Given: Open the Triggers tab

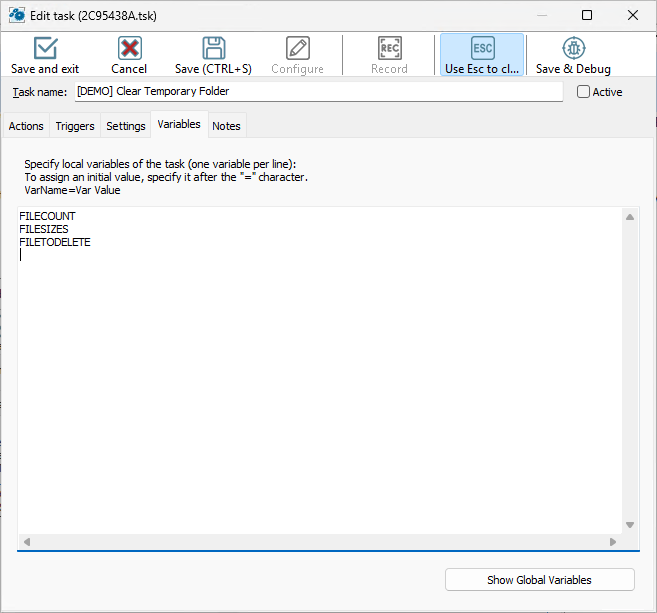Looking at the screenshot, I should click(x=75, y=126).
